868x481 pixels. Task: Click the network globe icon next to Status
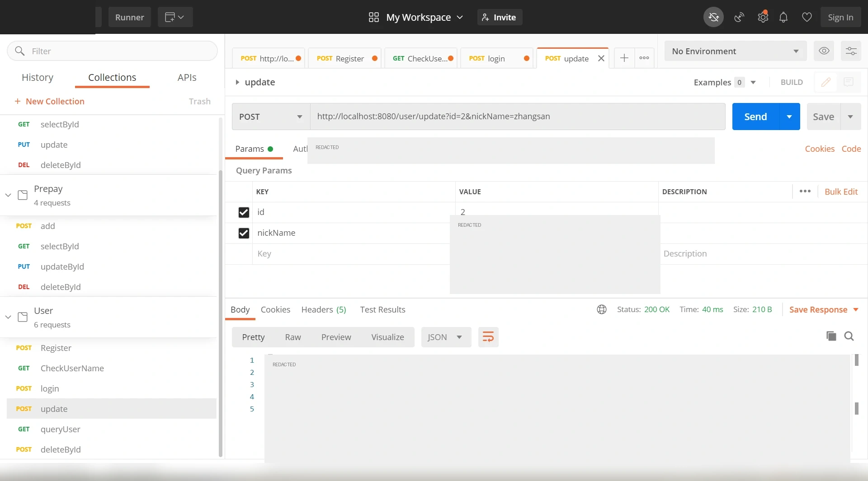coord(601,309)
